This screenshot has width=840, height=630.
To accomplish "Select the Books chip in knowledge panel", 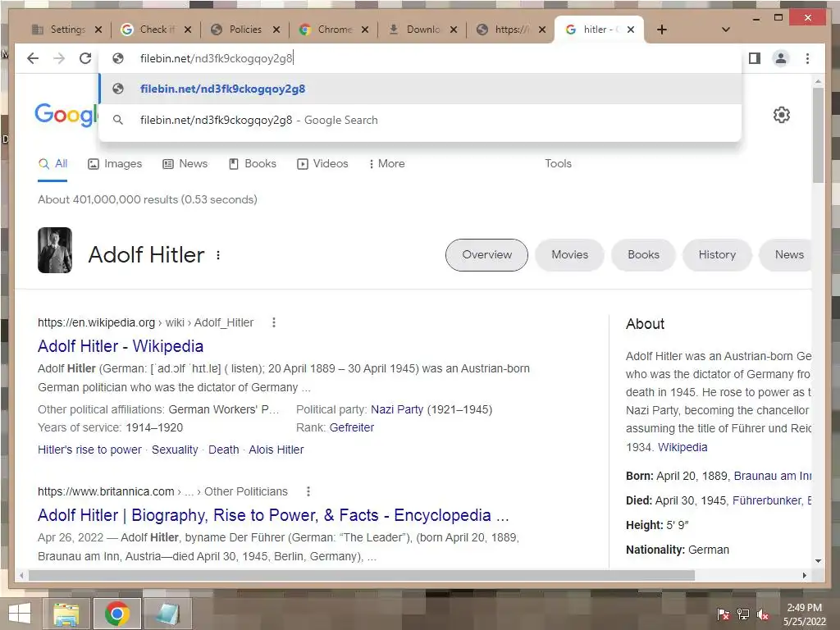I will tap(643, 255).
